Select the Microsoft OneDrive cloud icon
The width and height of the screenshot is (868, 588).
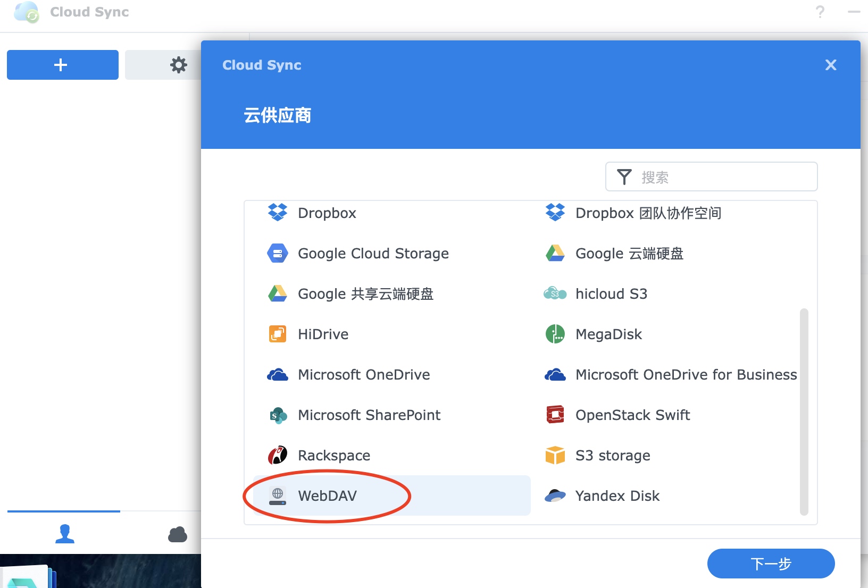point(278,375)
